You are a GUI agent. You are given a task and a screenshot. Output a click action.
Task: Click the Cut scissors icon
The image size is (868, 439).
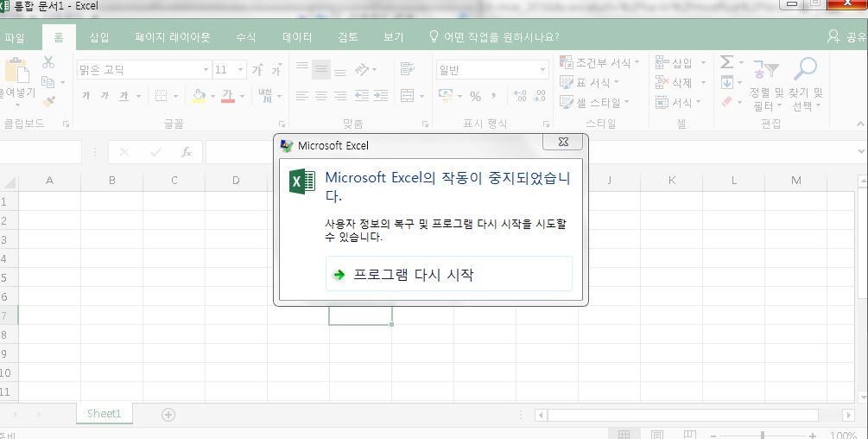tap(48, 62)
